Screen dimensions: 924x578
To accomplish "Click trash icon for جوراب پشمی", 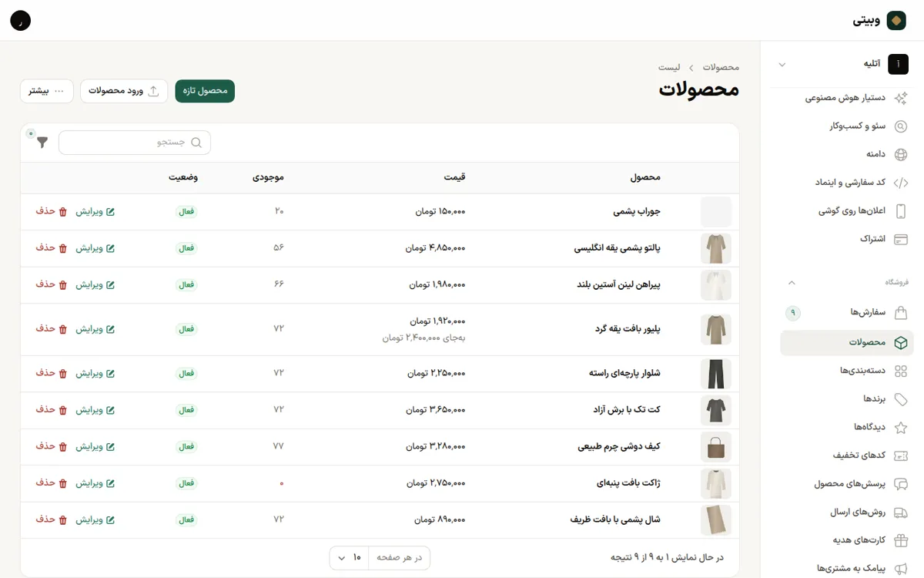I will (63, 212).
